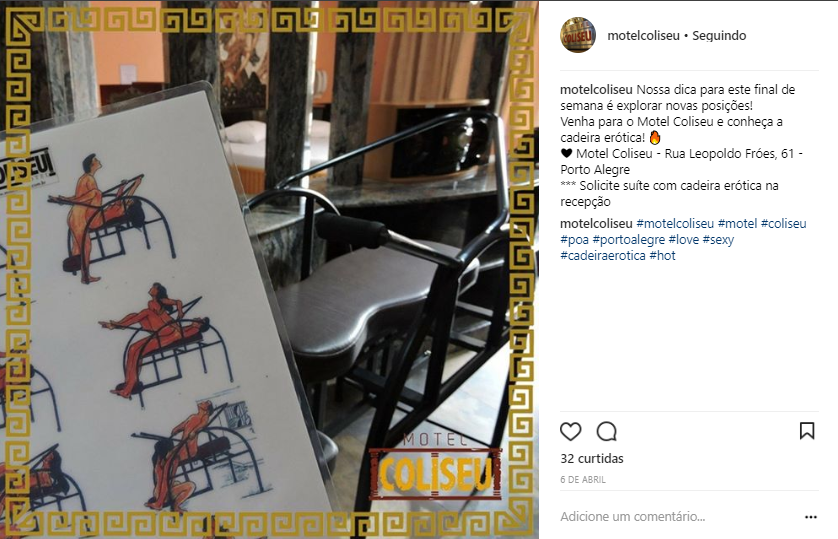The image size is (838, 539).
Task: Open the #motel hashtag
Action: [x=737, y=223]
